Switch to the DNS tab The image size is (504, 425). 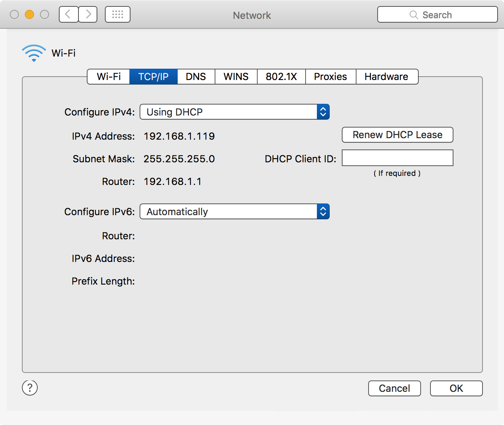point(196,77)
